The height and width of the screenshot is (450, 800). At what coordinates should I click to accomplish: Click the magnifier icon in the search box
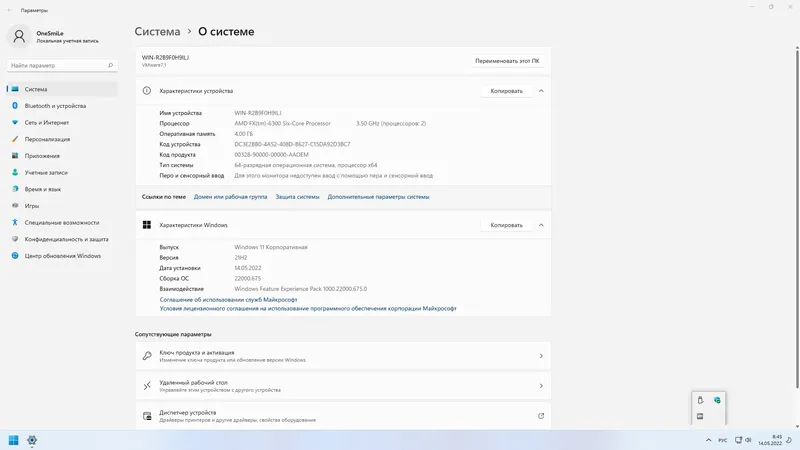[110, 65]
